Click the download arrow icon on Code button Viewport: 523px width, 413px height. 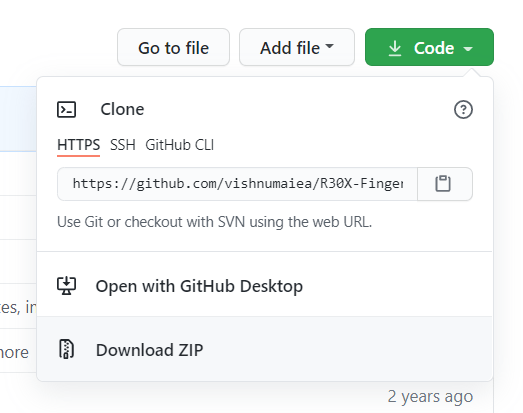click(395, 48)
